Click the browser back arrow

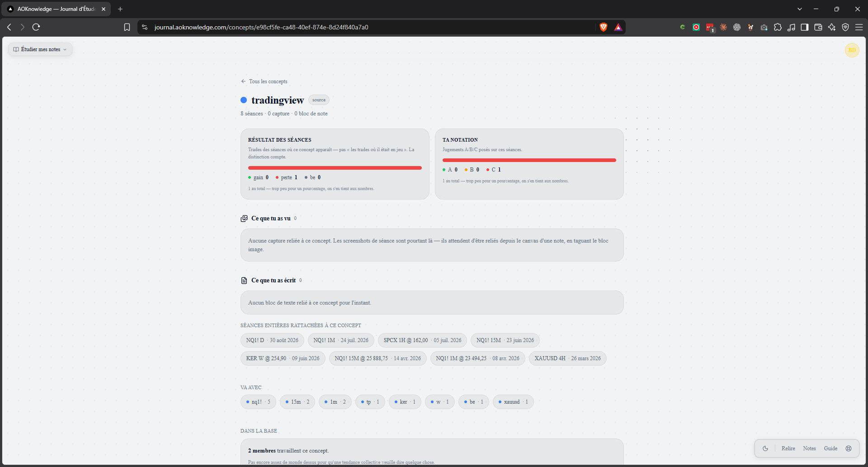tap(9, 27)
